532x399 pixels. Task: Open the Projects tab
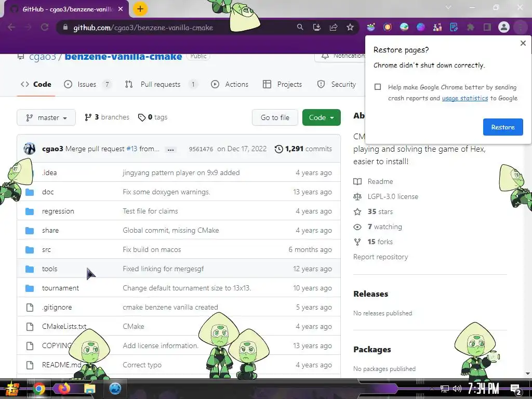click(x=282, y=84)
